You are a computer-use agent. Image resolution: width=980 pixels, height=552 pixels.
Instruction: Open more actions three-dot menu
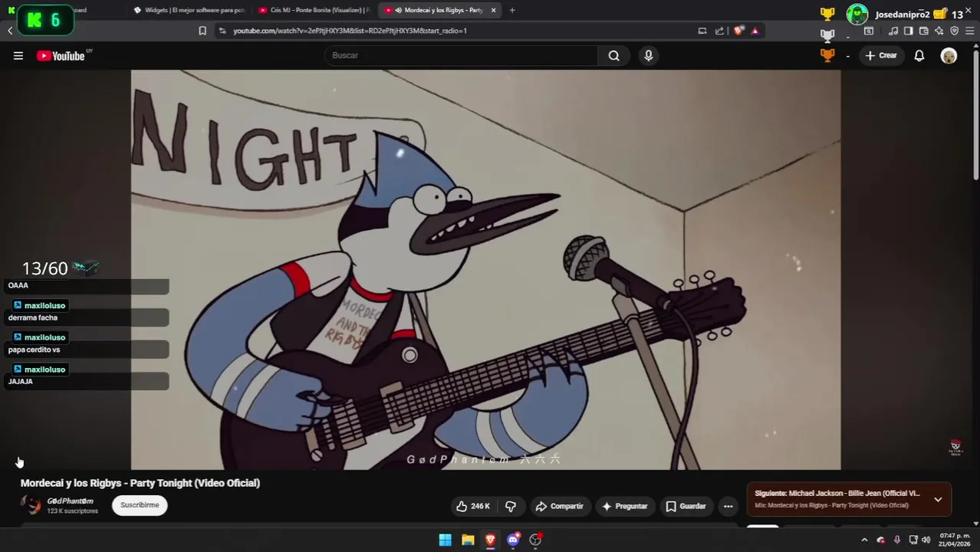tap(728, 506)
